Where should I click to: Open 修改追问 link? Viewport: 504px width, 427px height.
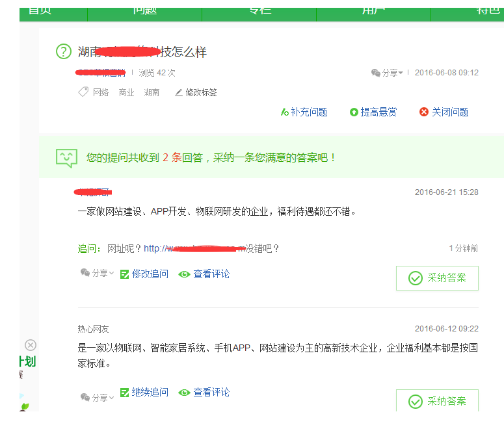pos(150,274)
